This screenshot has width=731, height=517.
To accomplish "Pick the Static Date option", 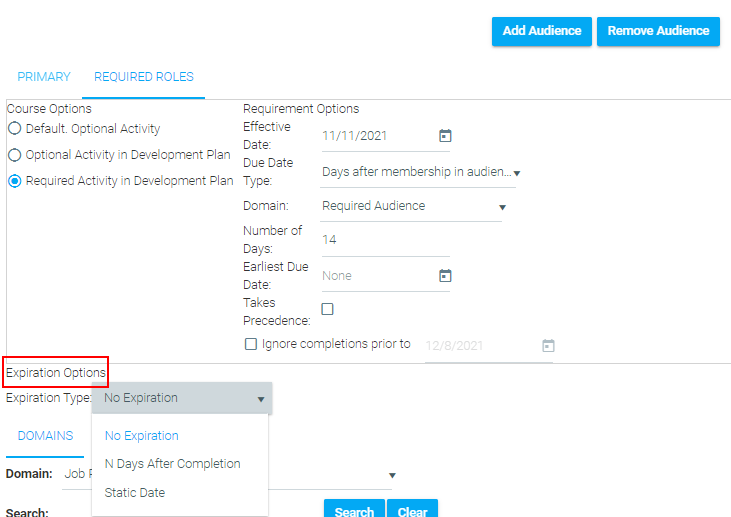I will click(x=135, y=493).
